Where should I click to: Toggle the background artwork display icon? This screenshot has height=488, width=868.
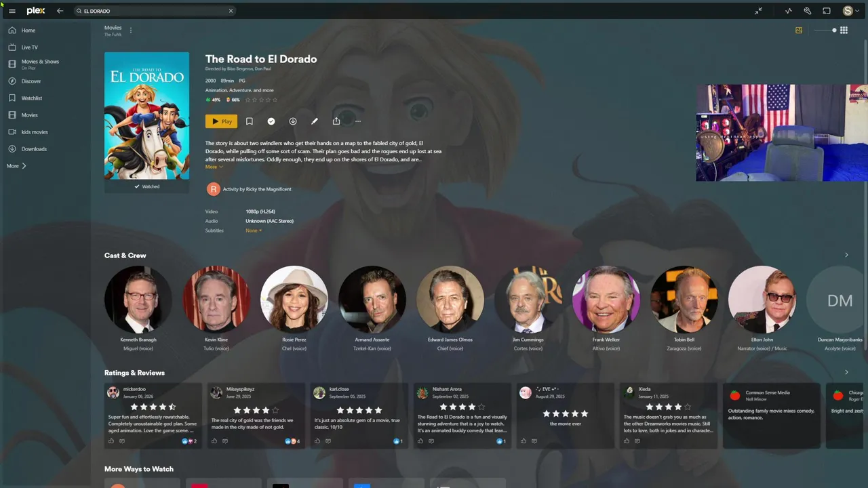pyautogui.click(x=799, y=30)
